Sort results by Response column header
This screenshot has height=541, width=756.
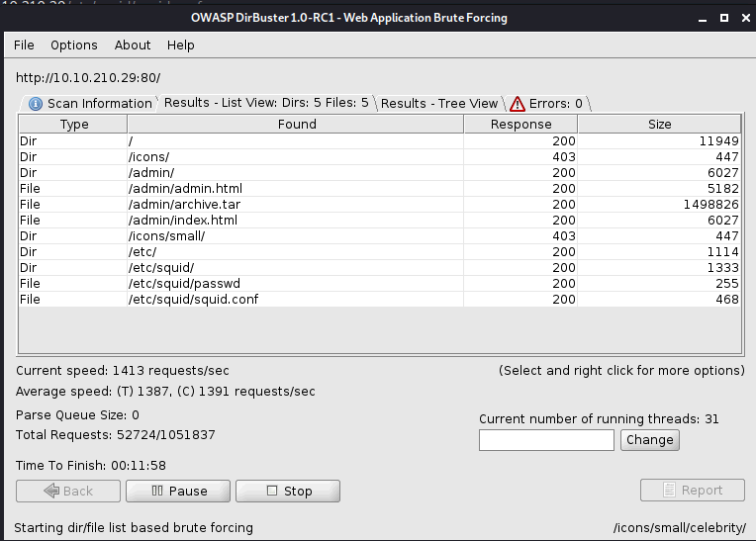[520, 125]
